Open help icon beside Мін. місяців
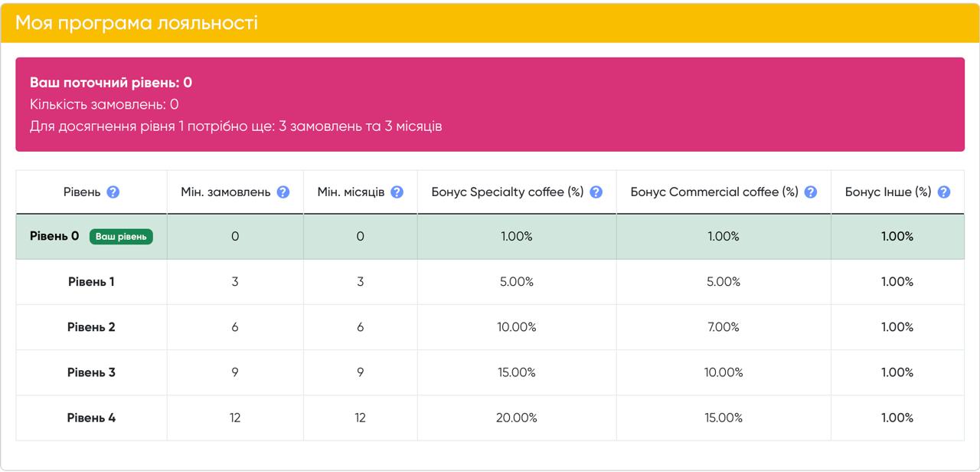 point(397,192)
